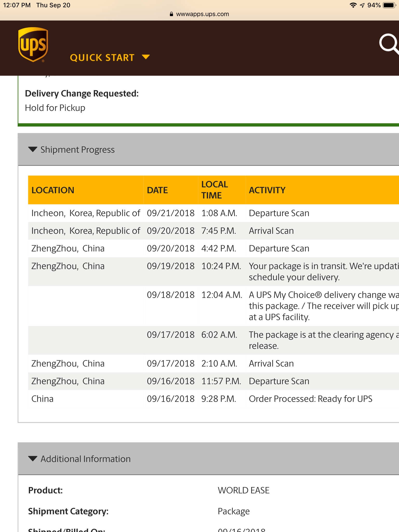Tap the Thu Sep 20 date in status bar

(53, 5)
